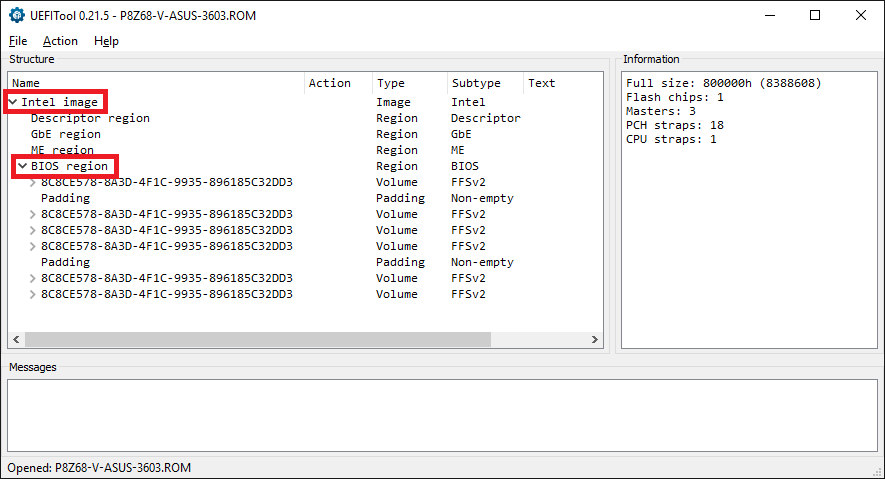Select the ME region entry

click(62, 150)
